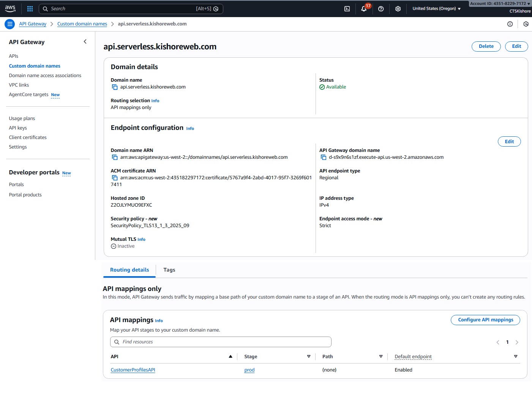Collapse the API Gateway side panel
The width and height of the screenshot is (532, 400).
tap(85, 42)
